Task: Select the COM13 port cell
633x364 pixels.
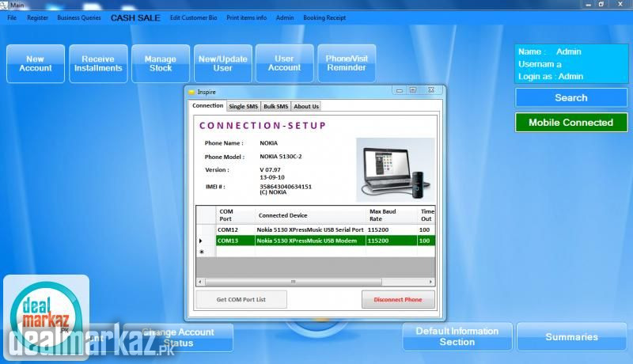Action: [x=235, y=241]
